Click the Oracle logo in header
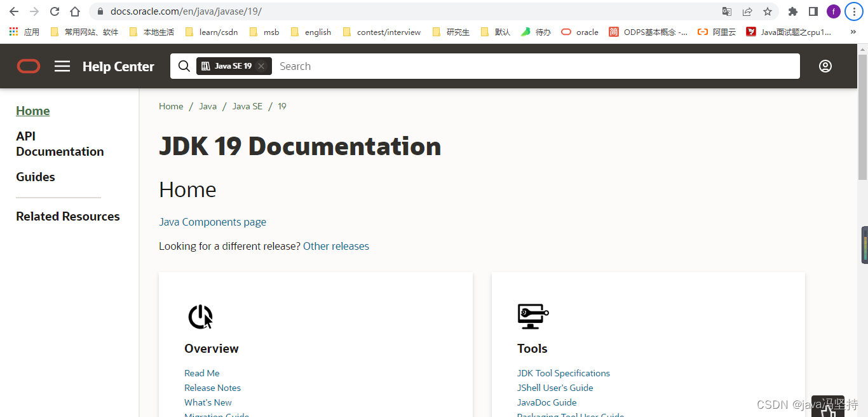The height and width of the screenshot is (417, 868). pos(29,66)
